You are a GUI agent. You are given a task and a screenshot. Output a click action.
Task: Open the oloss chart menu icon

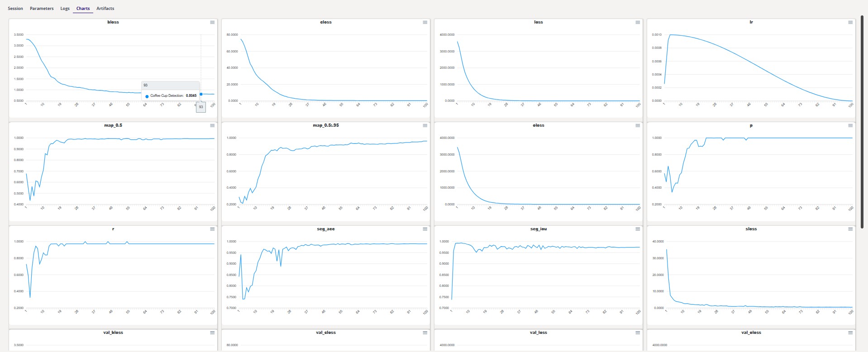(x=638, y=126)
